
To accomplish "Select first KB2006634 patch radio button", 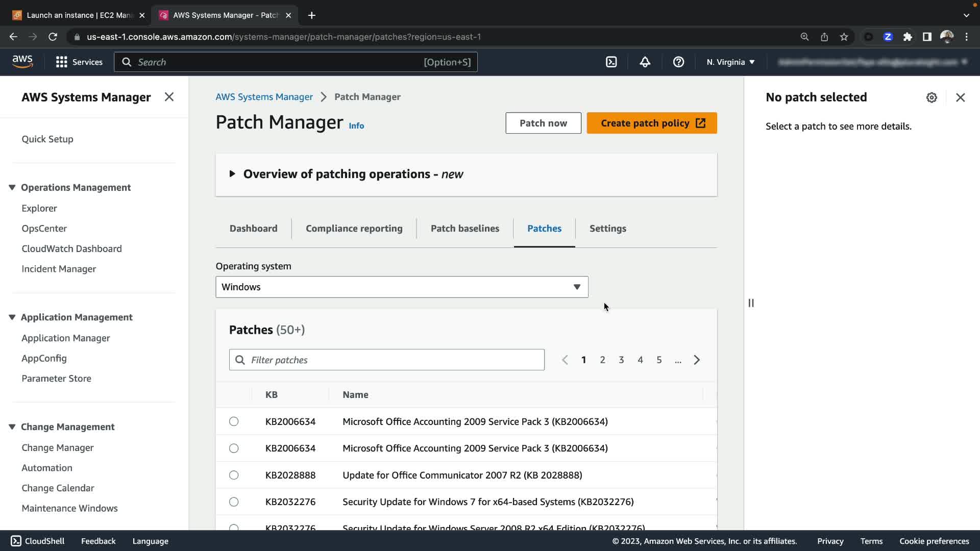I will tap(234, 421).
